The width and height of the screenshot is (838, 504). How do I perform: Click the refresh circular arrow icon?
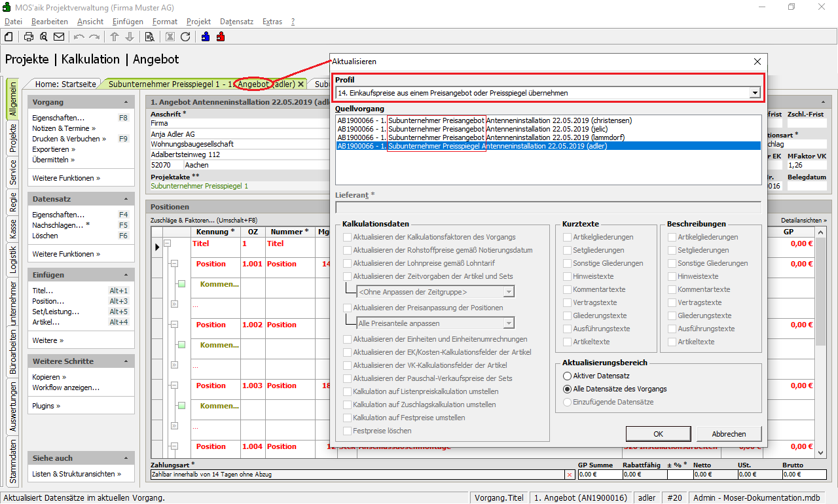pyautogui.click(x=185, y=37)
